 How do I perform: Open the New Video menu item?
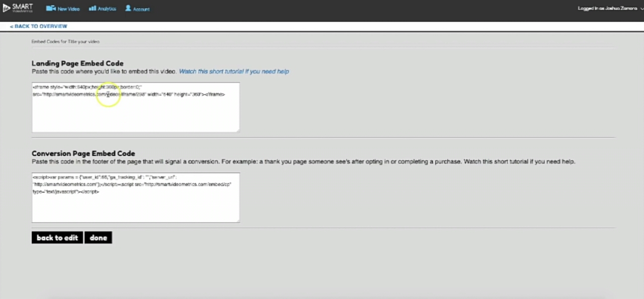pos(63,9)
